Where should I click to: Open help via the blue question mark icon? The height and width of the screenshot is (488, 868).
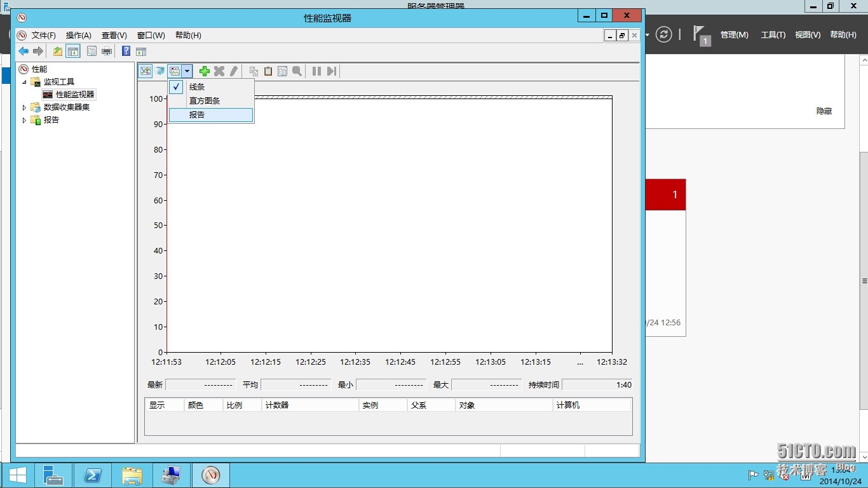click(126, 51)
